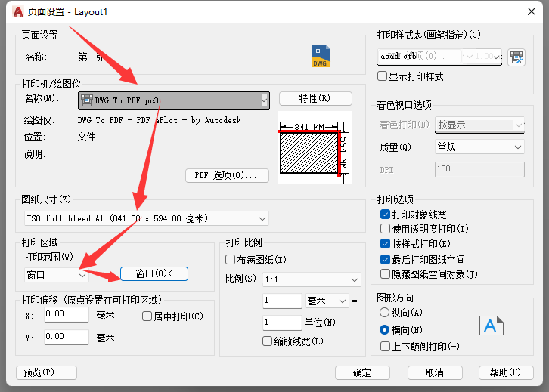Toggle 显示打印样式 checkbox
The height and width of the screenshot is (392, 549).
(x=383, y=76)
